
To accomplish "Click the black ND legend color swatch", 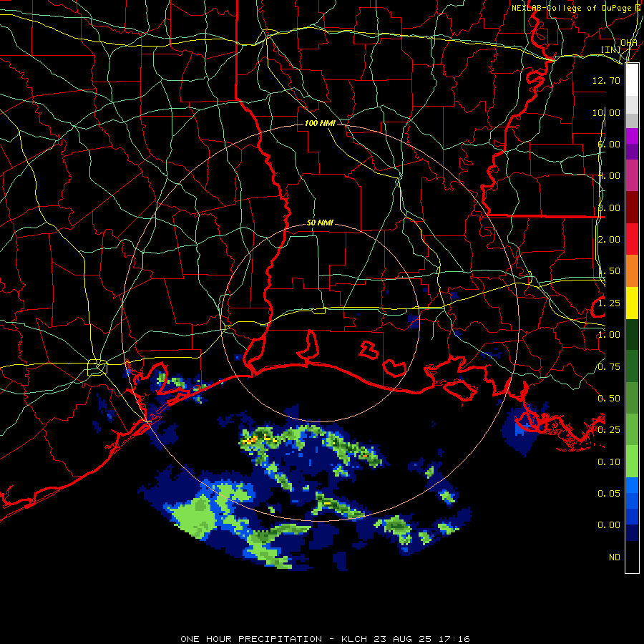I will 632,557.
